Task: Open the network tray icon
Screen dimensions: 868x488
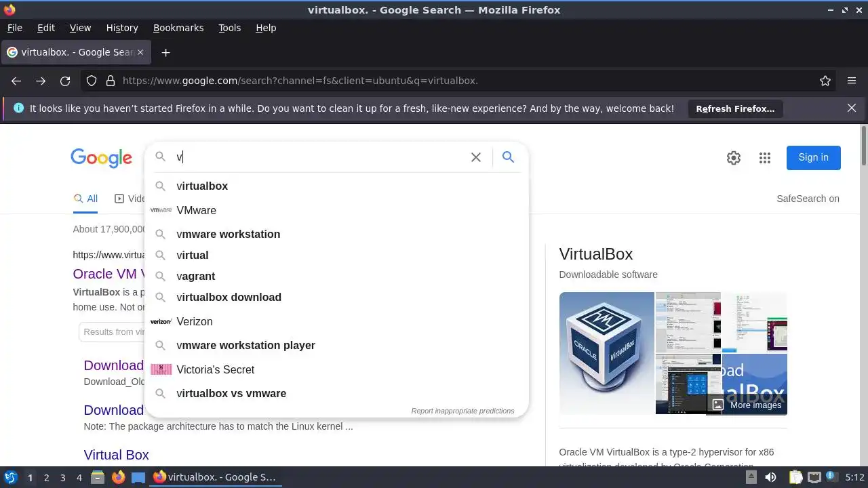Action: coord(814,477)
